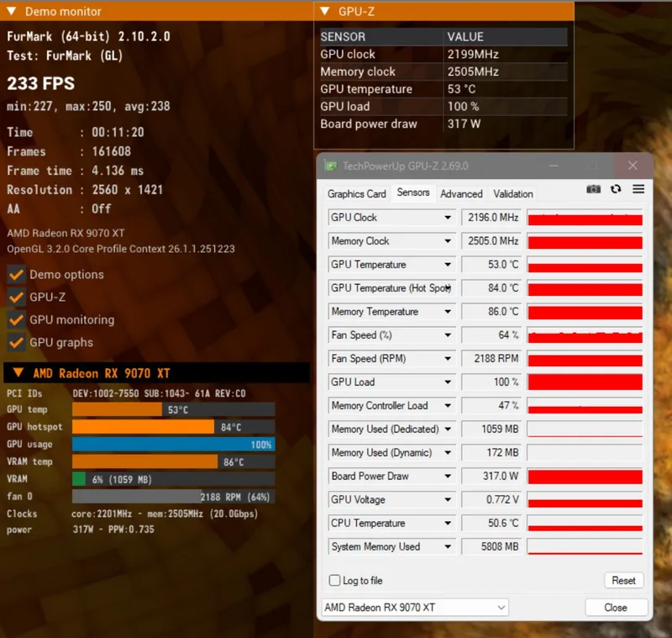Click the 233 FPS readout
The image size is (672, 638).
tap(40, 83)
